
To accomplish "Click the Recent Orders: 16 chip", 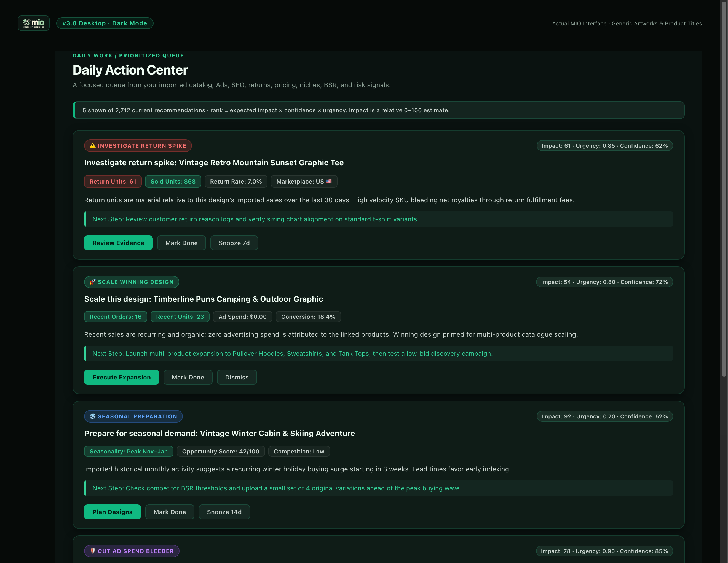I will [x=115, y=317].
